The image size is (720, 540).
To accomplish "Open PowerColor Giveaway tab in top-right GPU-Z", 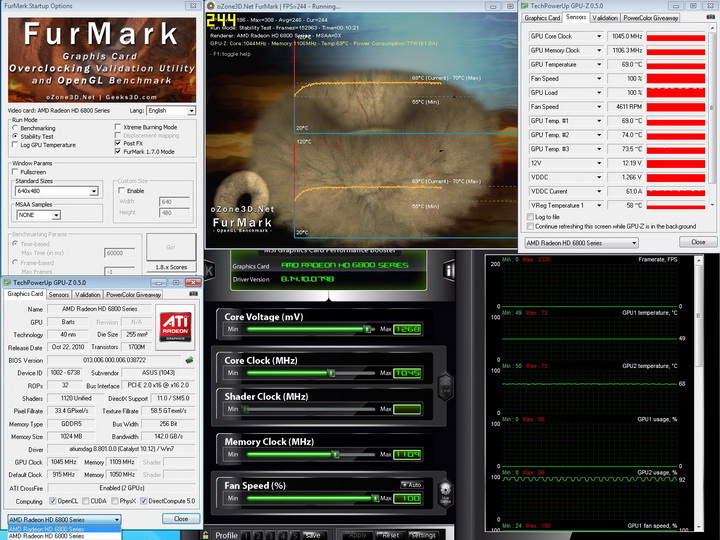I will pyautogui.click(x=651, y=18).
